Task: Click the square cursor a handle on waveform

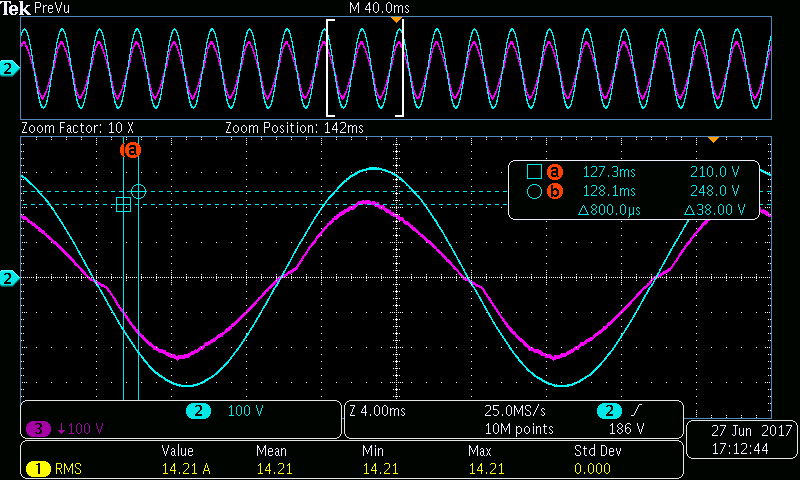Action: pos(123,205)
